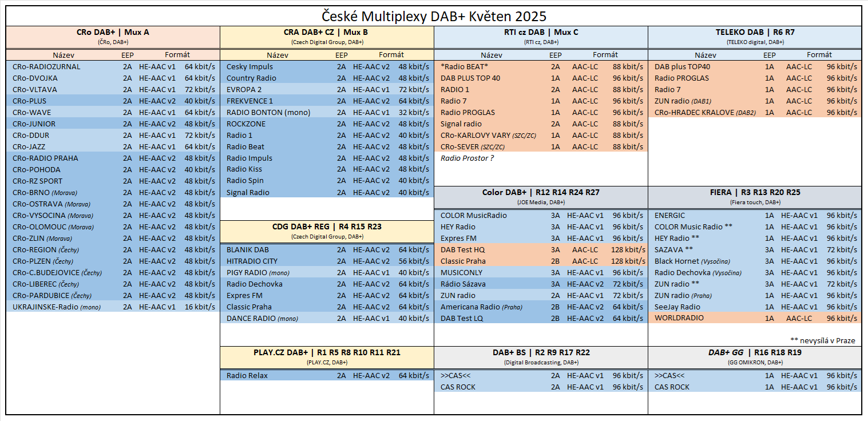Click the CRo-JAZZ cell
Screen dimensions: 868x421
tap(29, 146)
